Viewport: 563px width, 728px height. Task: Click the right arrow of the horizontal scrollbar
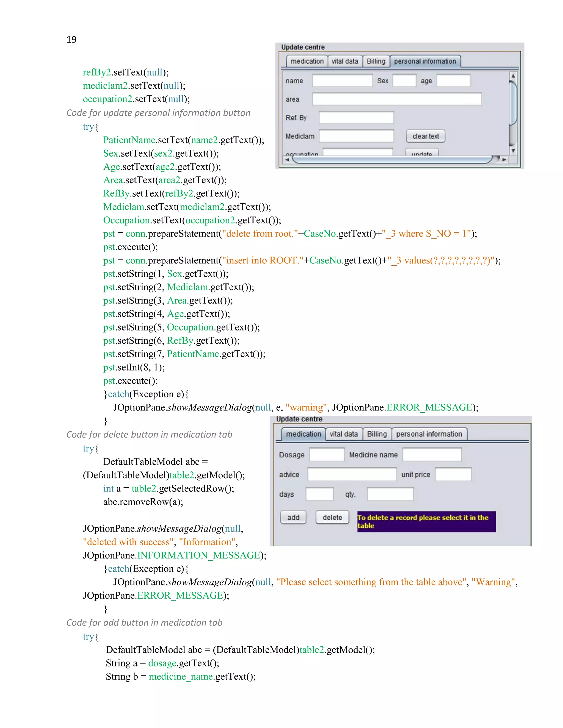click(504, 160)
